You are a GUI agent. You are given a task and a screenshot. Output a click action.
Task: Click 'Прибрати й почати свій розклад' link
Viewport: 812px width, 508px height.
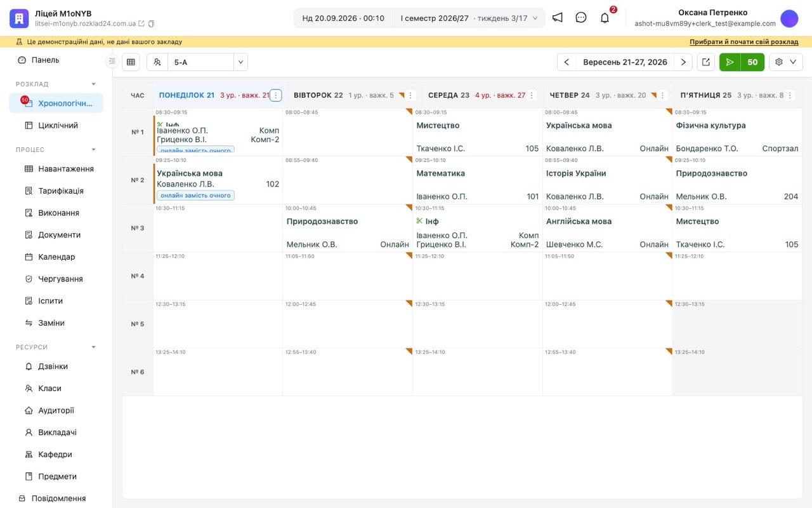pyautogui.click(x=744, y=42)
